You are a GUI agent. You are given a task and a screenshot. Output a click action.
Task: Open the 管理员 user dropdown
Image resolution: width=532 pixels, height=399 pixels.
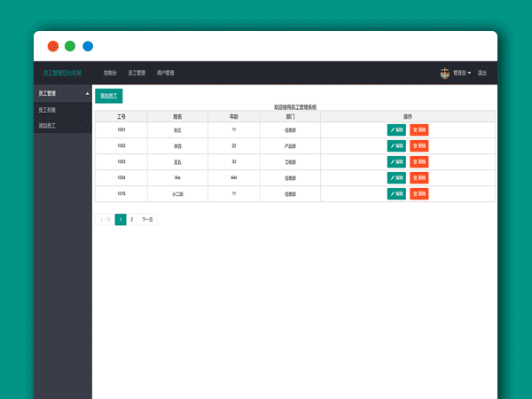tap(462, 73)
